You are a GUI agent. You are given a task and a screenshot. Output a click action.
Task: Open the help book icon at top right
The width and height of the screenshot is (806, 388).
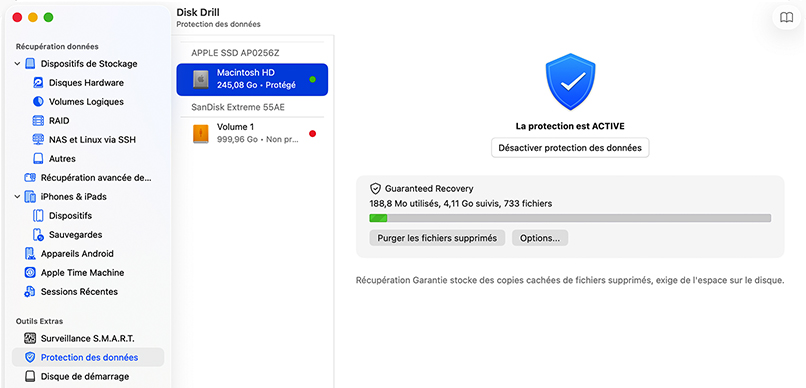point(786,17)
